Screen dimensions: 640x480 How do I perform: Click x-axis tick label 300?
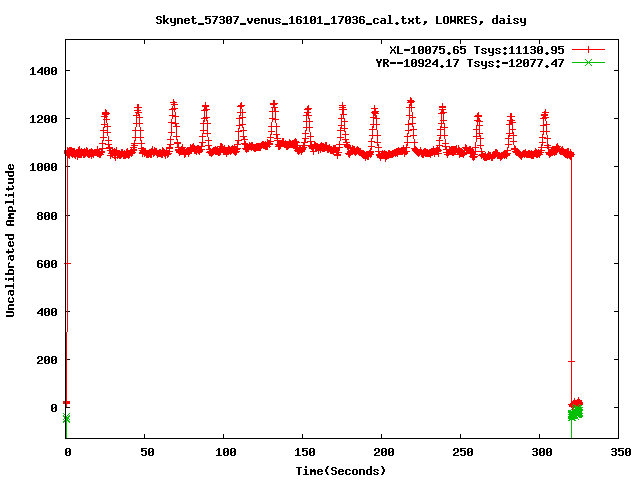click(542, 452)
